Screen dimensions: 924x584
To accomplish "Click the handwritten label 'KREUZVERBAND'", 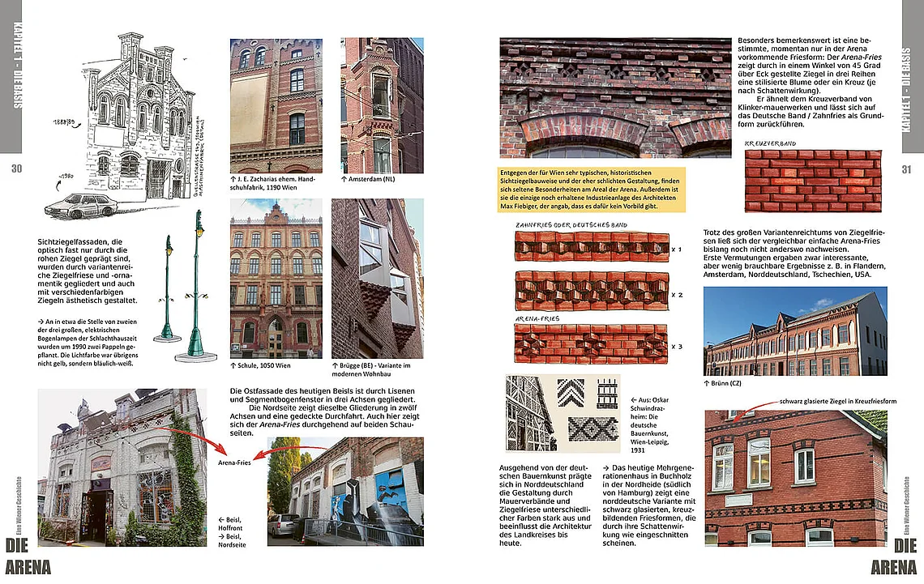I will [770, 143].
